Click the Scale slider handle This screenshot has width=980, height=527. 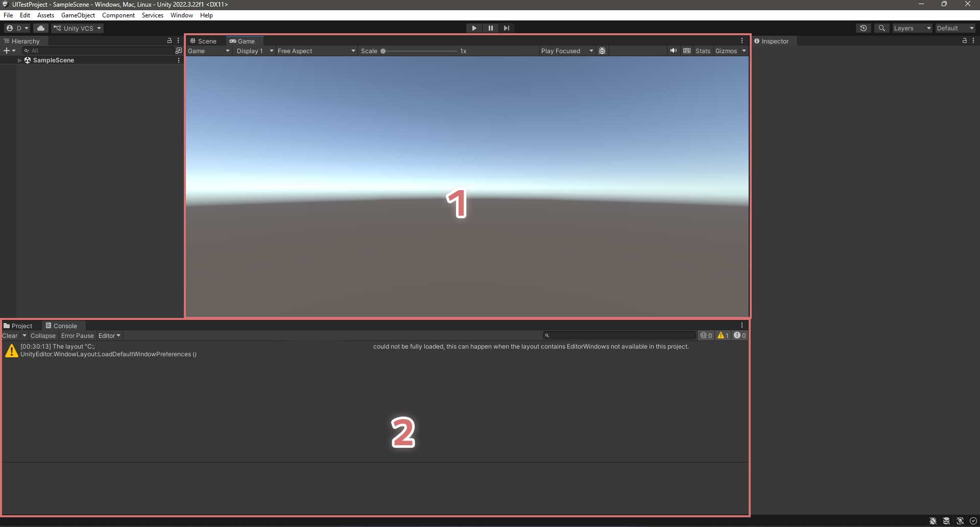click(x=383, y=51)
